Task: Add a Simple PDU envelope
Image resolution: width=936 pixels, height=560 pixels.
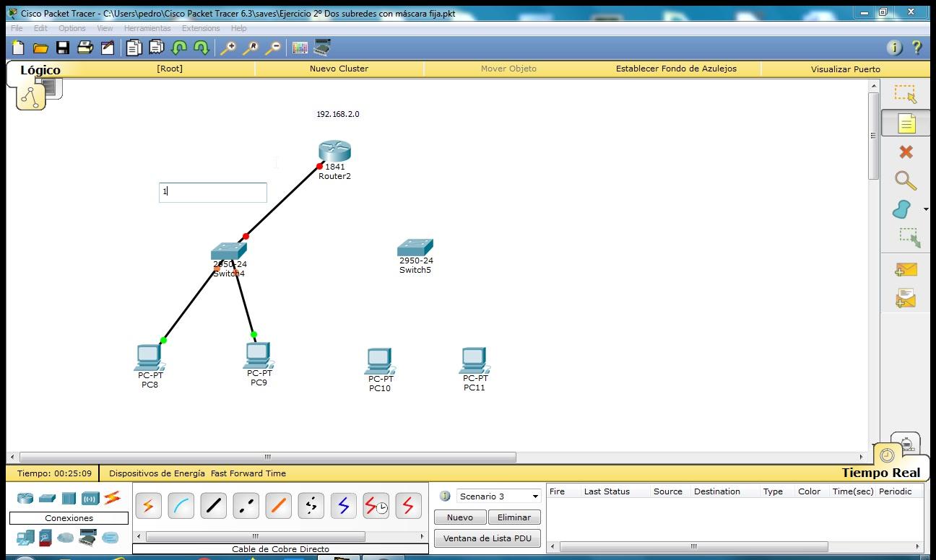Action: 906,270
